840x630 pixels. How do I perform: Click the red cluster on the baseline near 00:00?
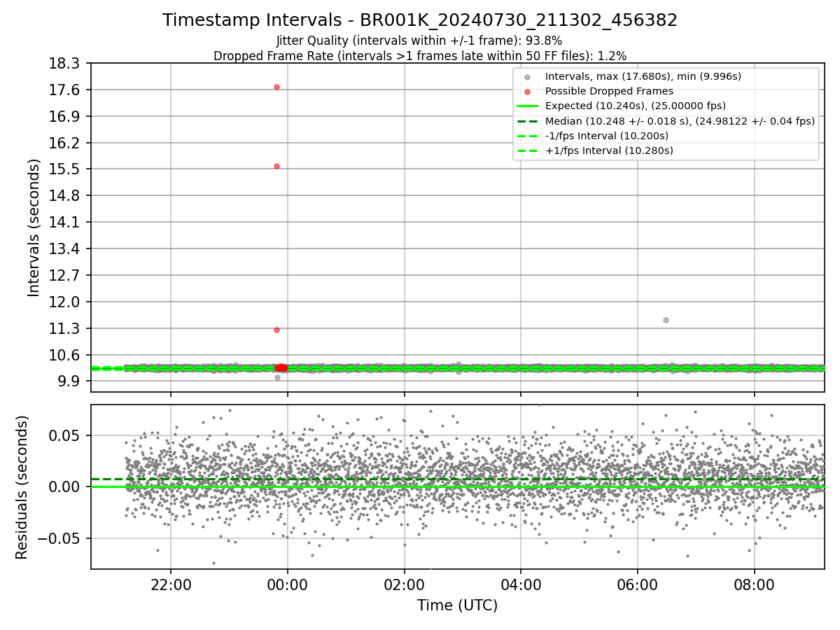281,367
